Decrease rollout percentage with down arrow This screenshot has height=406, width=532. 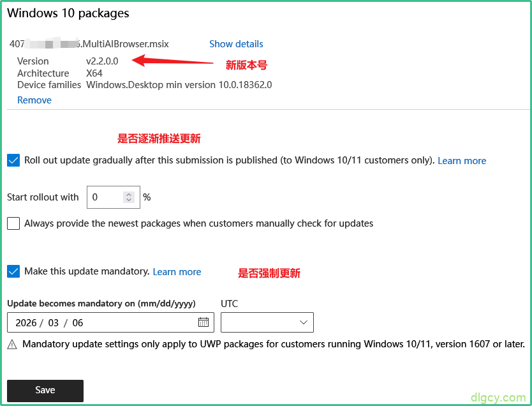(x=129, y=200)
